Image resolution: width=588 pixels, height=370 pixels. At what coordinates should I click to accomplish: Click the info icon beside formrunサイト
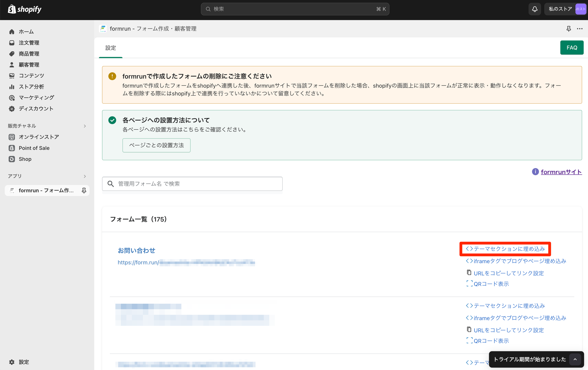pos(535,172)
